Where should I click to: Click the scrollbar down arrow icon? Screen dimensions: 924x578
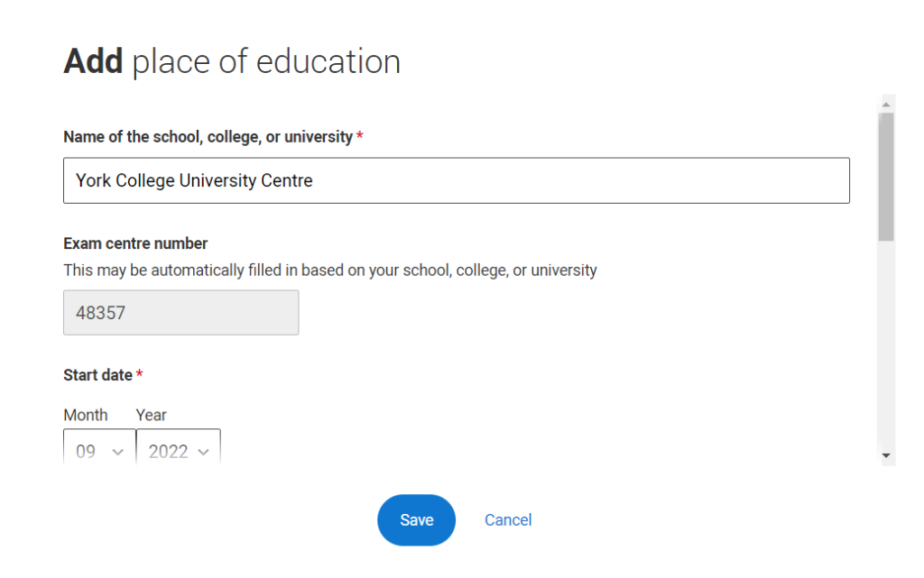886,455
